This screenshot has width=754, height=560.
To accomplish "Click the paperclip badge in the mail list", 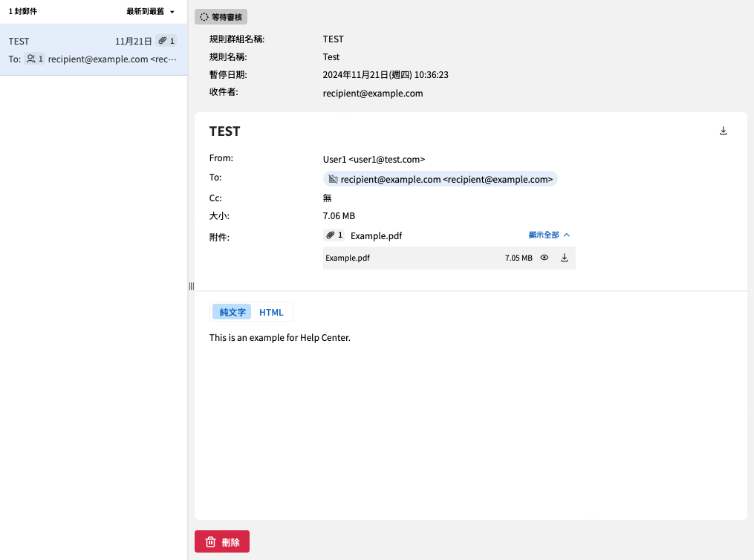I will pos(166,42).
